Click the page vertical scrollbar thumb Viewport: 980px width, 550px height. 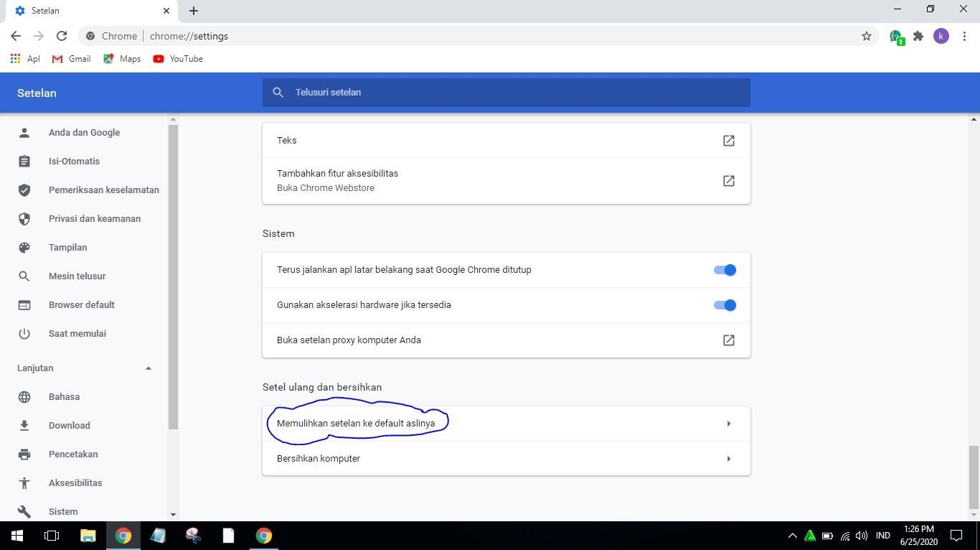pos(974,477)
